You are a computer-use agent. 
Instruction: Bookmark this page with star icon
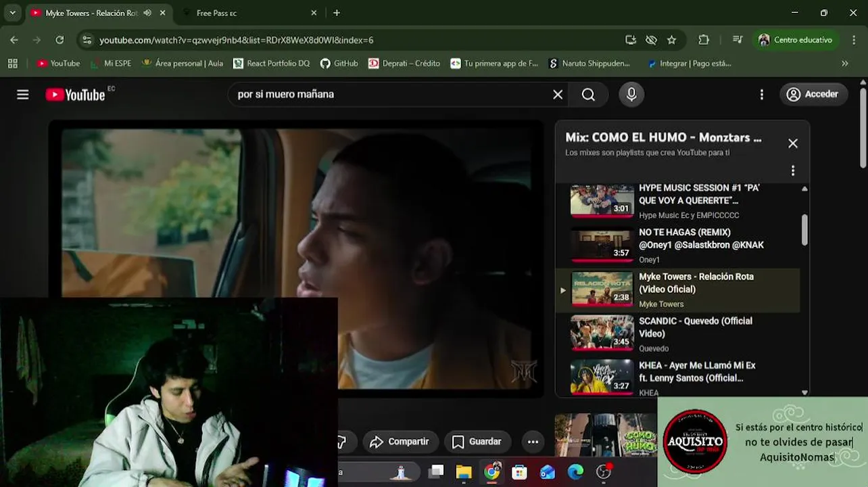tap(671, 40)
